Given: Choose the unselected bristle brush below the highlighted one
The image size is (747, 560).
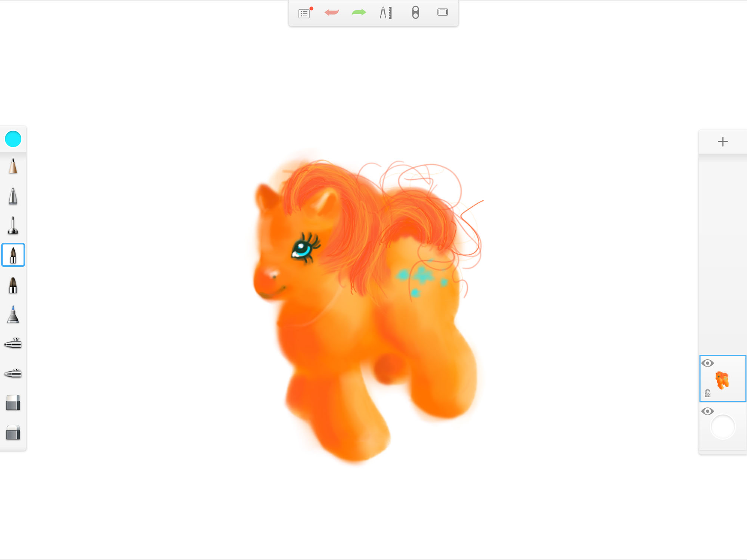Looking at the screenshot, I should [x=13, y=285].
